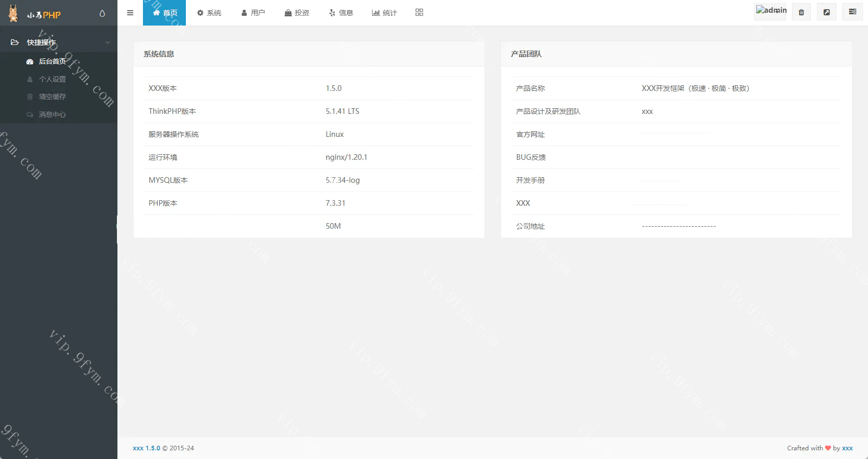Click the 小马PHP horse logo

(x=14, y=13)
